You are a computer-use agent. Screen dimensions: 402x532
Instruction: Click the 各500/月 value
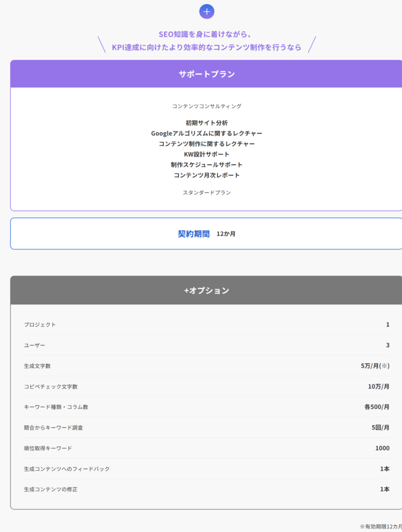tap(377, 407)
